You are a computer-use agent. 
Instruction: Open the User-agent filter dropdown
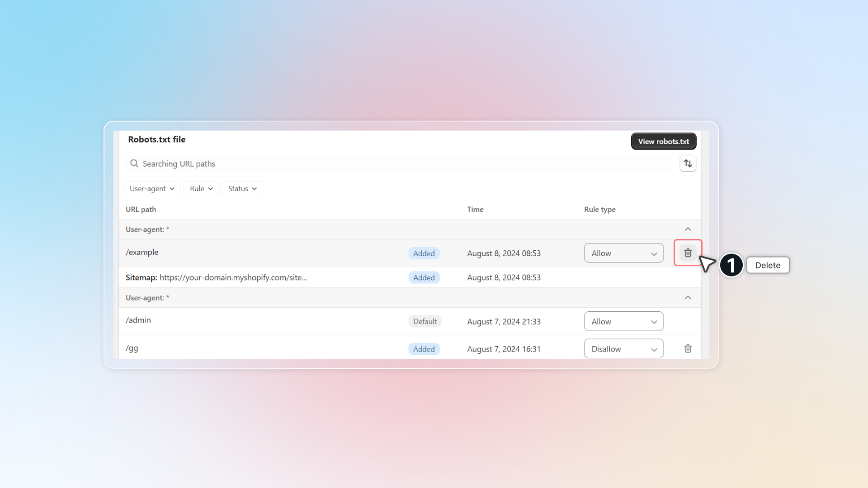(x=152, y=188)
